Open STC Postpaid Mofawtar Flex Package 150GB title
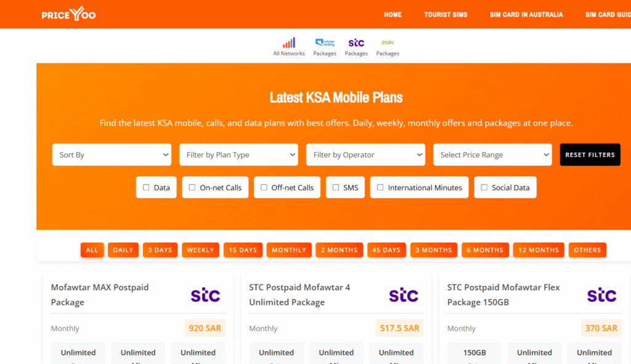This screenshot has height=364, width=631. (503, 295)
